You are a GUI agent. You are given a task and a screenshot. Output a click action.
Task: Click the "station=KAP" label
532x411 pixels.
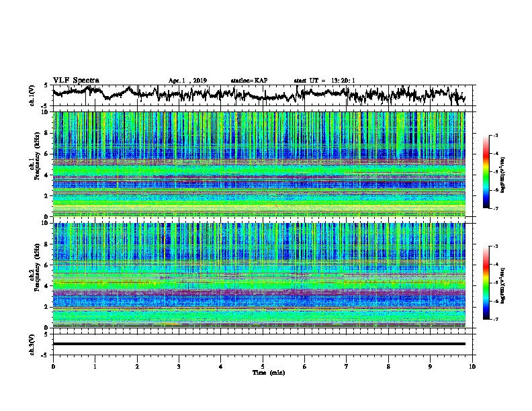[x=249, y=81]
